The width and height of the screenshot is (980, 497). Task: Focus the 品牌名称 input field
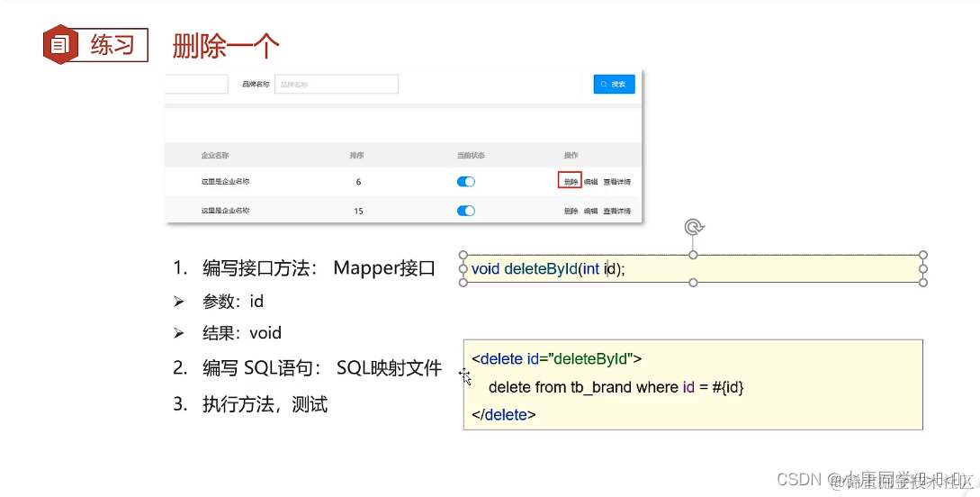point(337,85)
